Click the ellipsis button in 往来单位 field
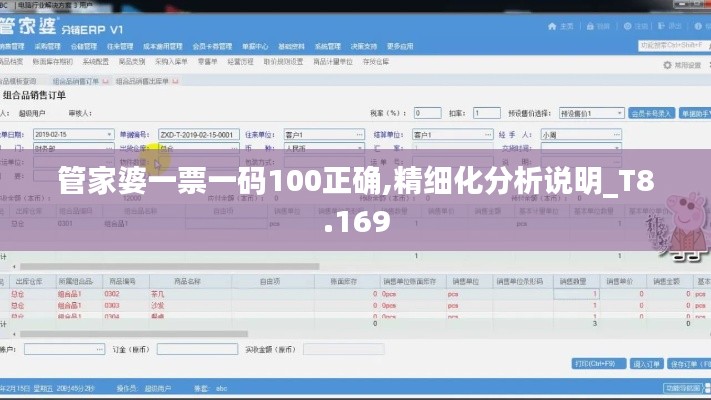Viewport: 711px width, 400px height. pos(359,135)
